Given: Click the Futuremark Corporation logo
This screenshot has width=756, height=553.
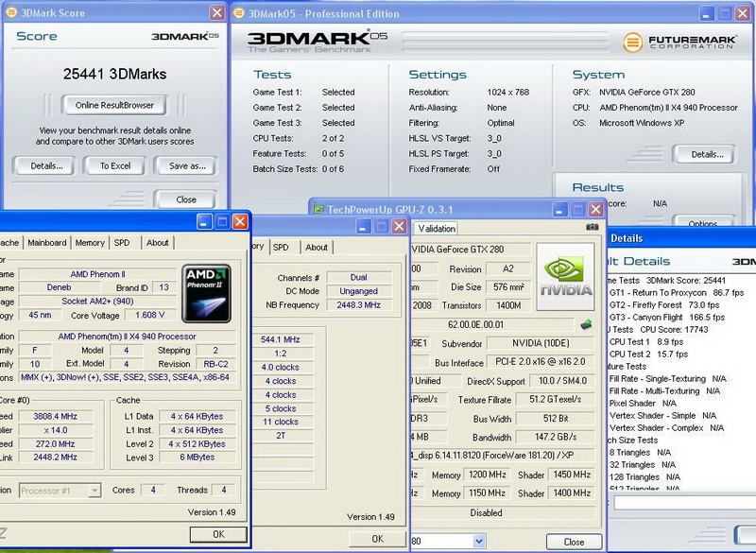Looking at the screenshot, I should click(x=679, y=43).
